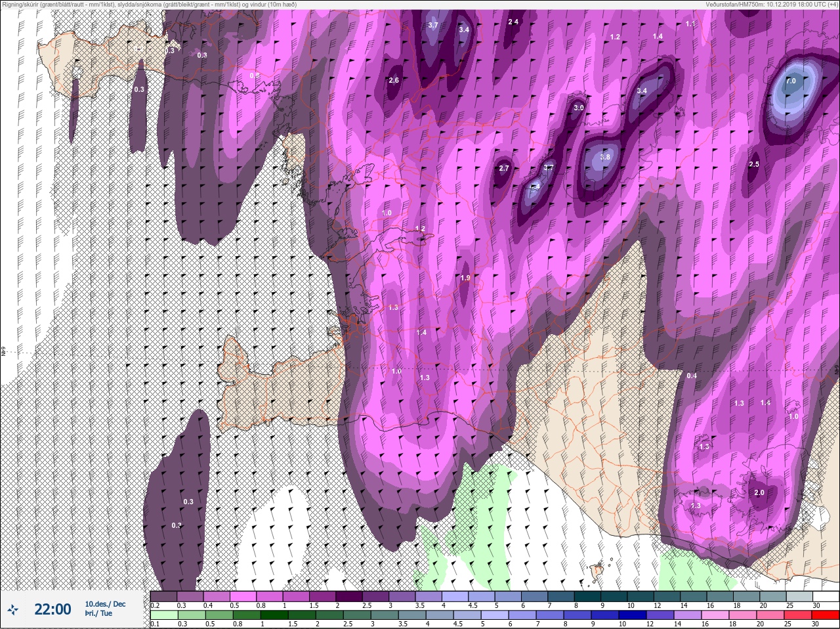Click the '64°N' latitude label at left edge
This screenshot has width=840, height=629.
pos(3,351)
